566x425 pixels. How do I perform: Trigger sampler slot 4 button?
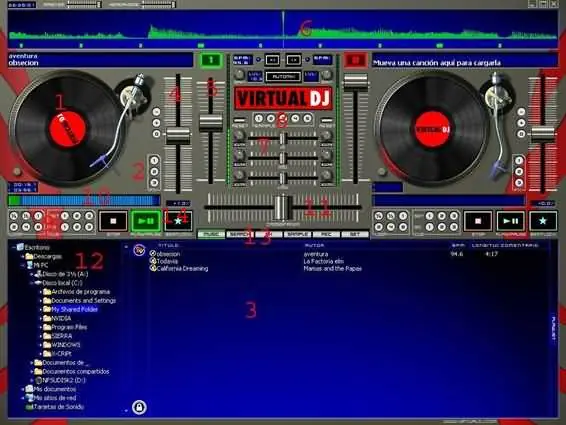[295, 118]
